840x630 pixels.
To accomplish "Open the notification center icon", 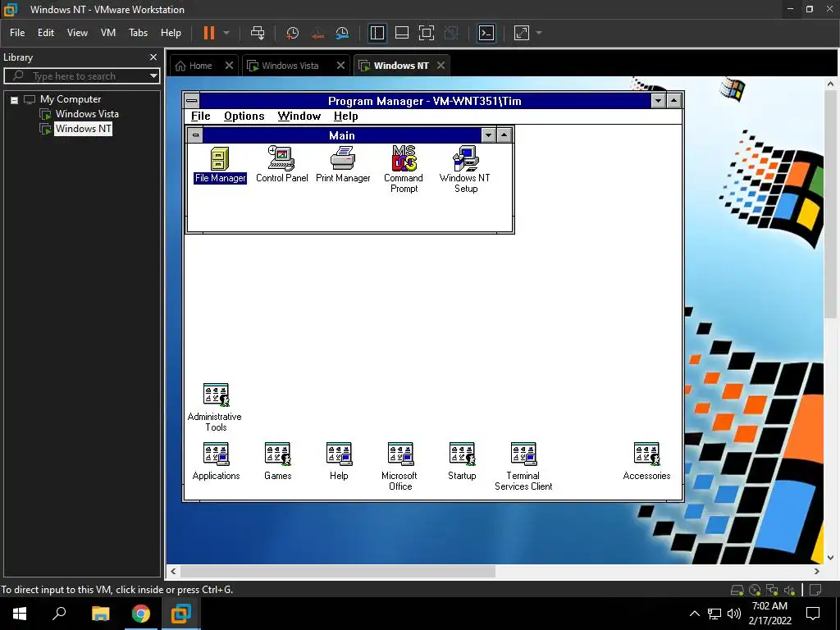I will 813,614.
